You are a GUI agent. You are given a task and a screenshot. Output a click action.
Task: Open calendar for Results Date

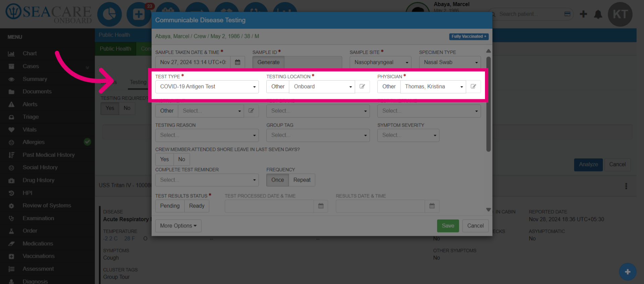click(432, 206)
